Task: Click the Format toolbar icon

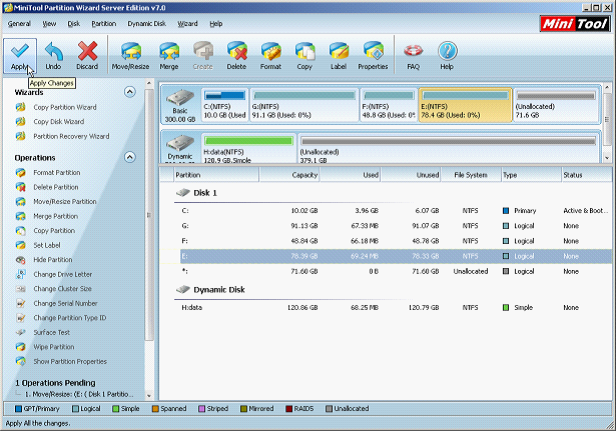Action: pos(271,55)
